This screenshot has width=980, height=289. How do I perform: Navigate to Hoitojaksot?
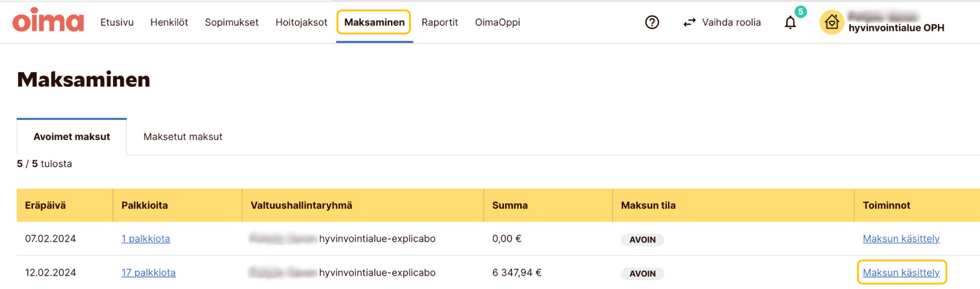pos(301,22)
